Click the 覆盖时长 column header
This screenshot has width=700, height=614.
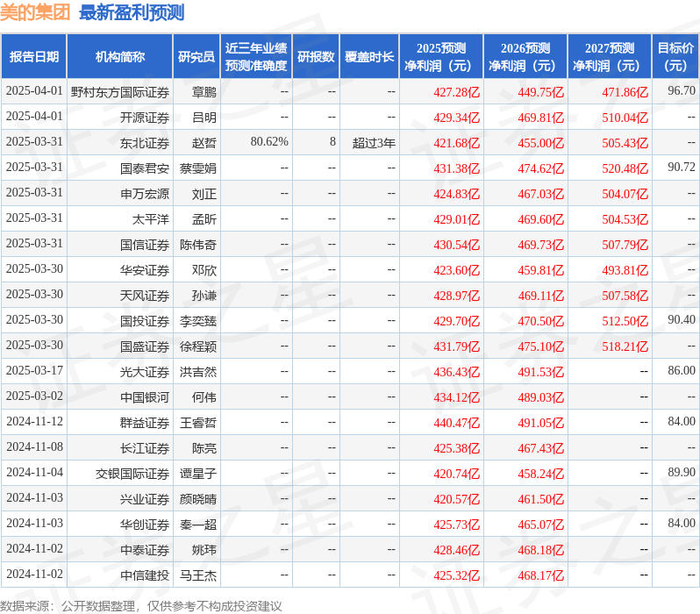point(369,57)
